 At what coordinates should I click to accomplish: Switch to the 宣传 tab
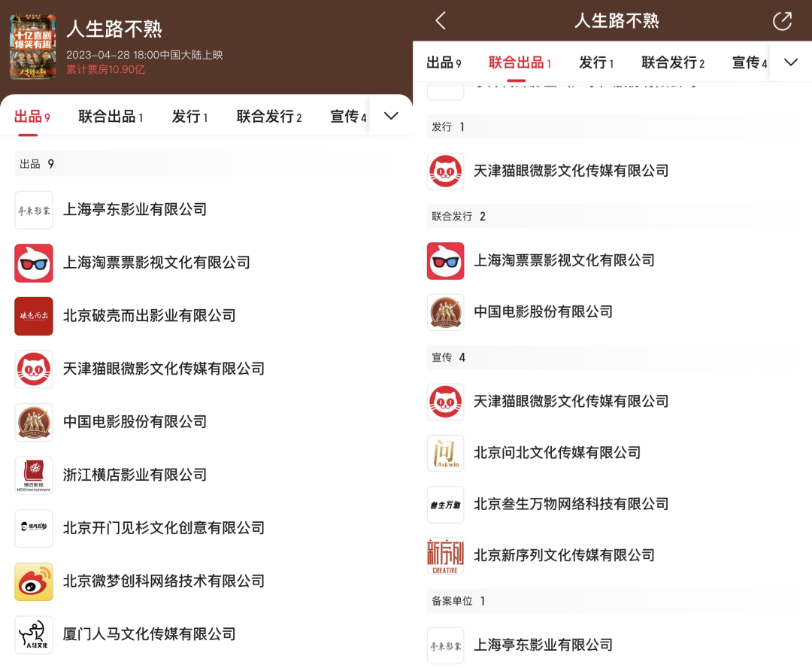(348, 116)
